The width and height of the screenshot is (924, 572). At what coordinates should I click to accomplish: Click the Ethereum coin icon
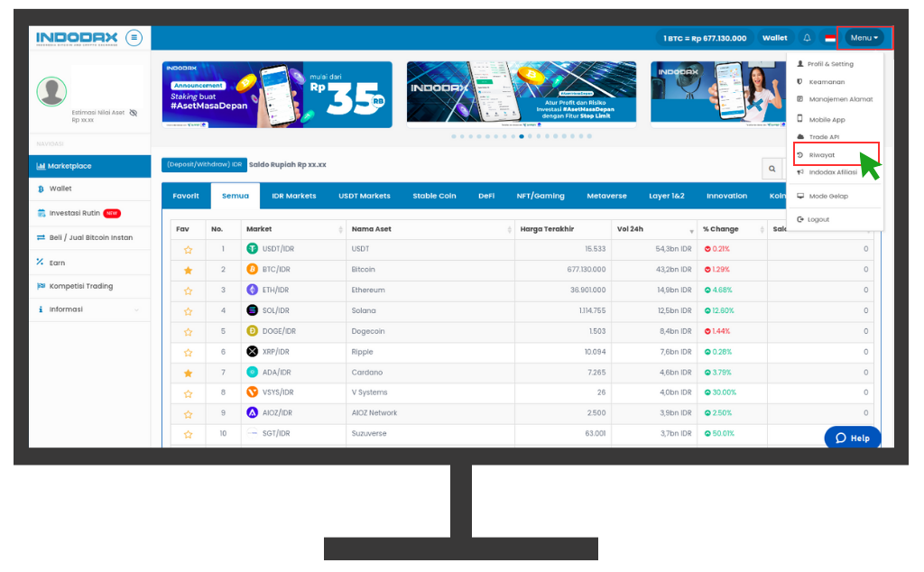(x=253, y=290)
